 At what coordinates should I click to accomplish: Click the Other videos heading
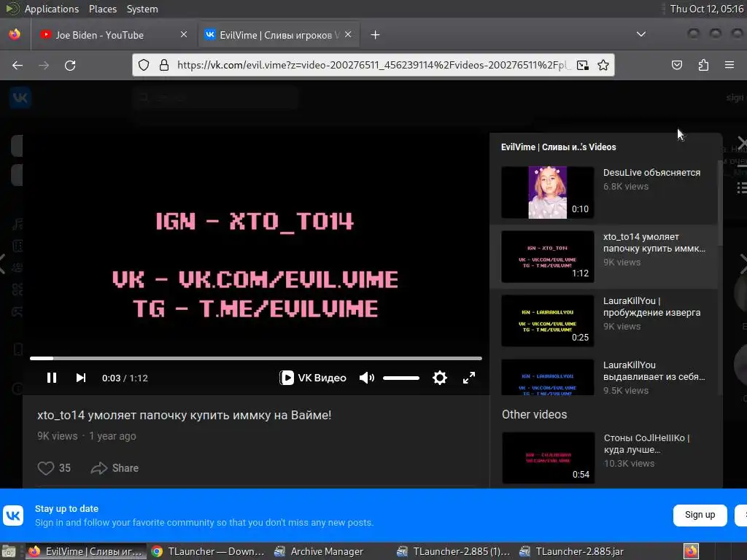coord(535,414)
